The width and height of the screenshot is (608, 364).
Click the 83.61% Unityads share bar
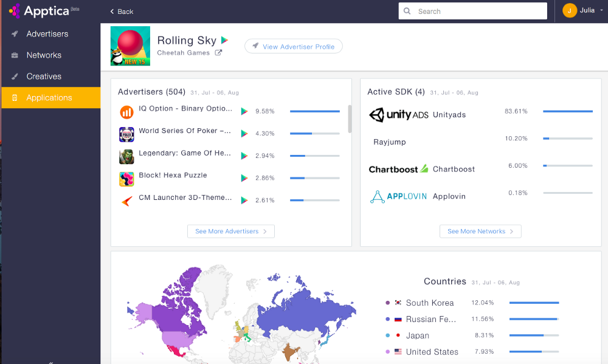(568, 111)
